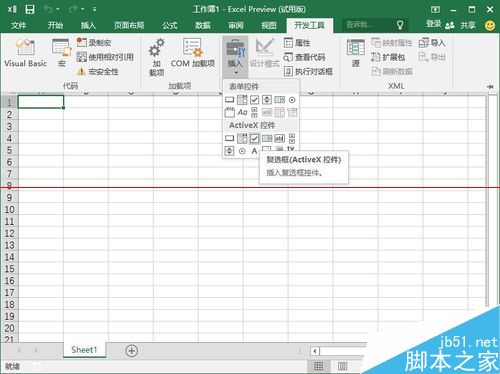This screenshot has height=374, width=500.
Task: Toggle 使用相对引用 relative references
Action: tap(105, 57)
